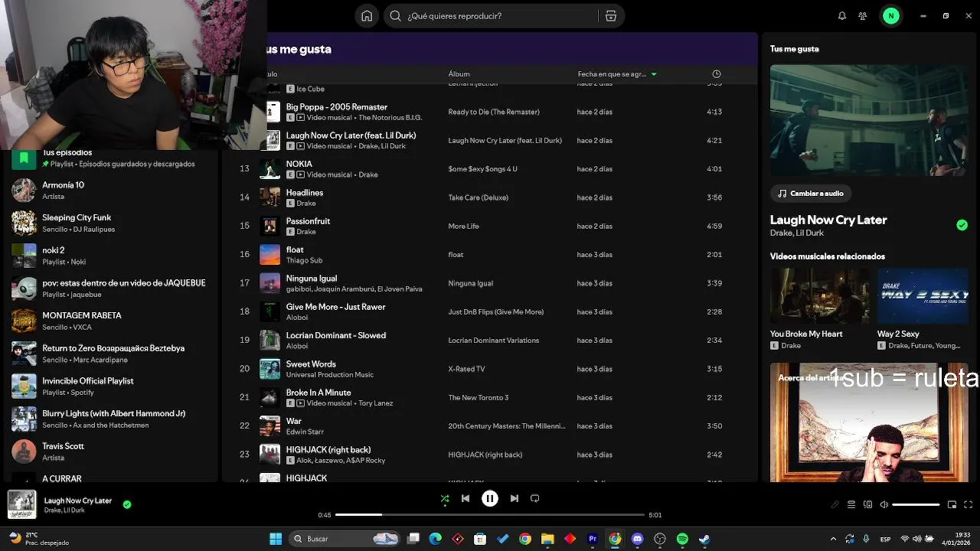Viewport: 980px width, 551px height.
Task: Toggle liked check next to the bottom-bar track
Action: click(127, 504)
